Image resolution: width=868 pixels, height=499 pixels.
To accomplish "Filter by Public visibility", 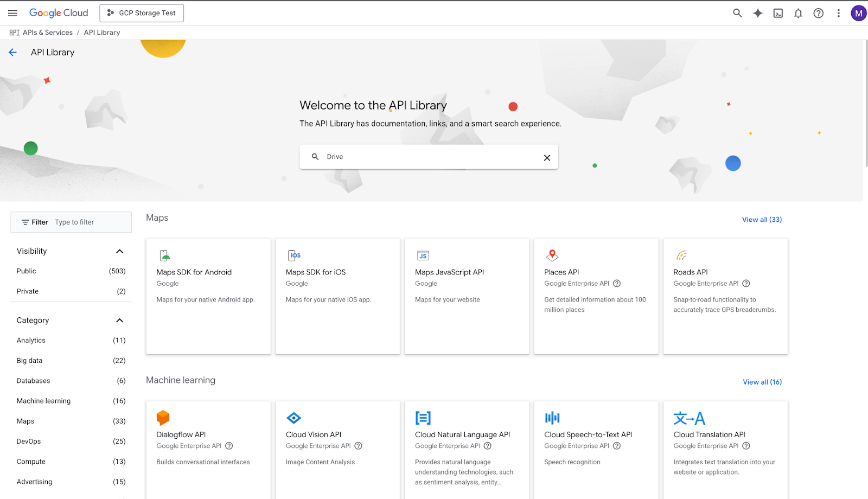I will [x=27, y=271].
